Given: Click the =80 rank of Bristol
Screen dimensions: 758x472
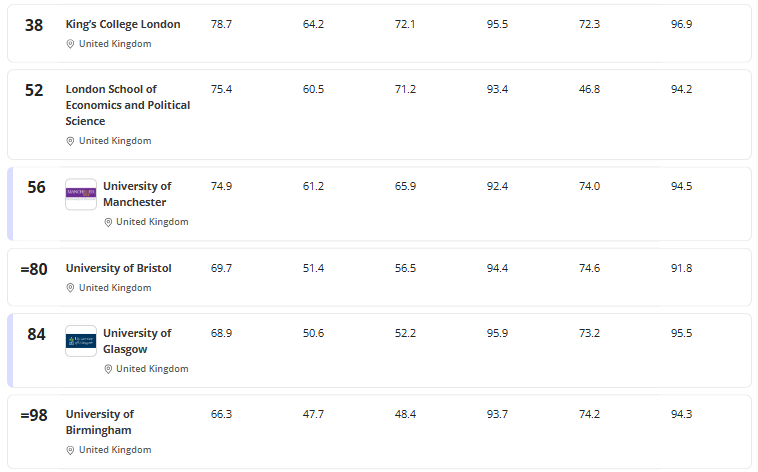Looking at the screenshot, I should (x=34, y=269).
